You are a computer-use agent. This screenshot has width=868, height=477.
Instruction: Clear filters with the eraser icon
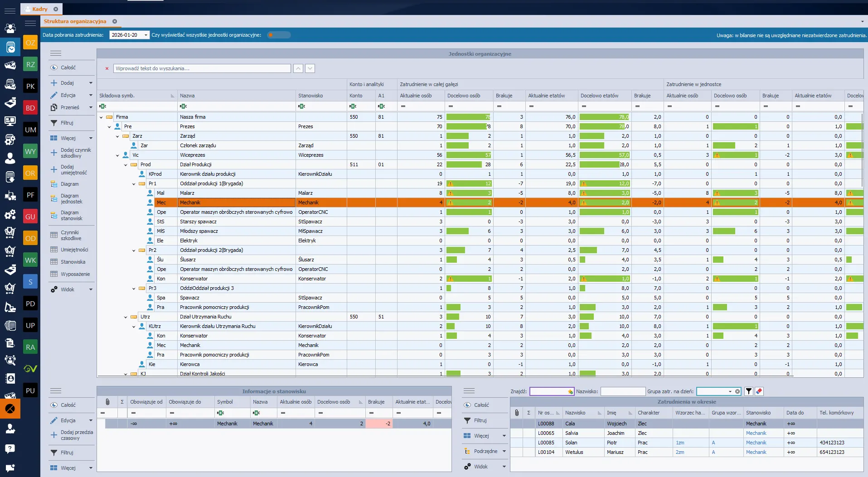[759, 391]
